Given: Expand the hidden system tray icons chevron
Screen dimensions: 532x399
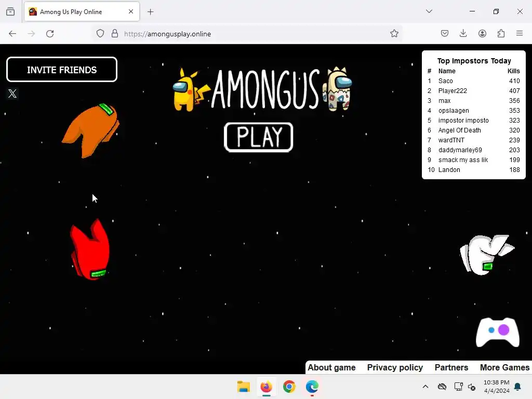Looking at the screenshot, I should 425,387.
